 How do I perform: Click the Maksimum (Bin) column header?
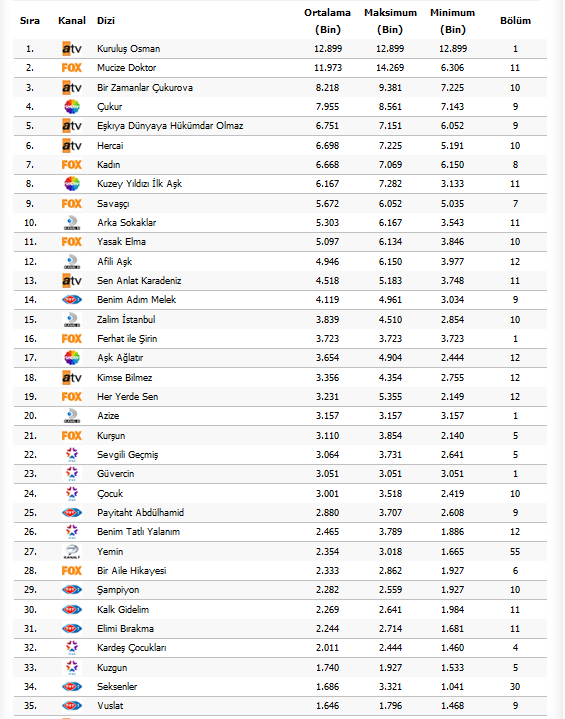click(390, 21)
